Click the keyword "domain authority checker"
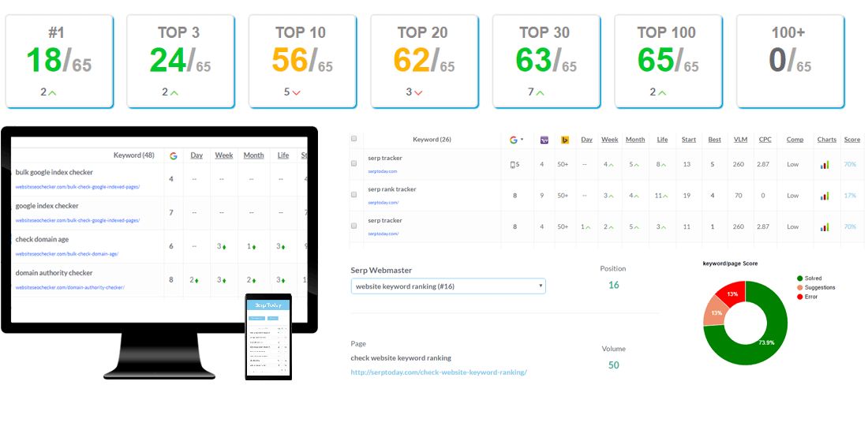Viewport: 868px width, 430px height. click(54, 273)
